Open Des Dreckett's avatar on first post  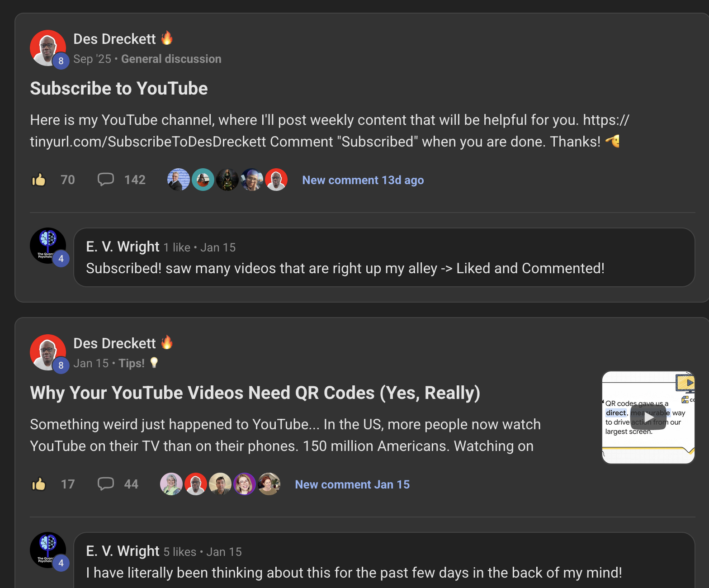tap(48, 48)
